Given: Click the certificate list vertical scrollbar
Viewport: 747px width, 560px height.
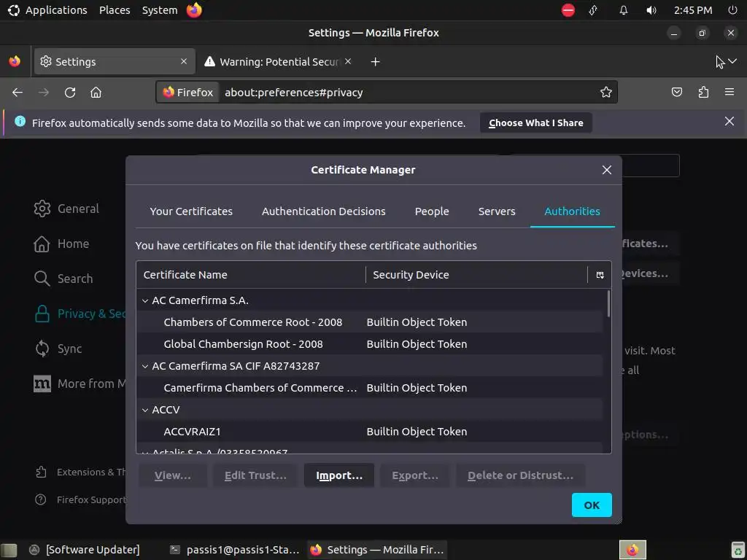Looking at the screenshot, I should point(608,304).
